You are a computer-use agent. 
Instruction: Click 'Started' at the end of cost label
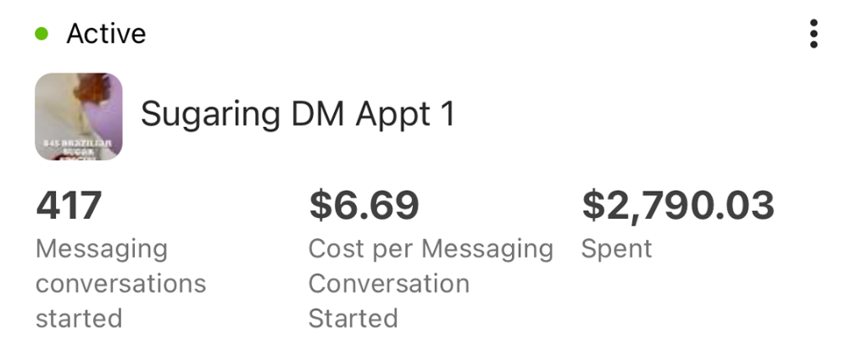(353, 319)
